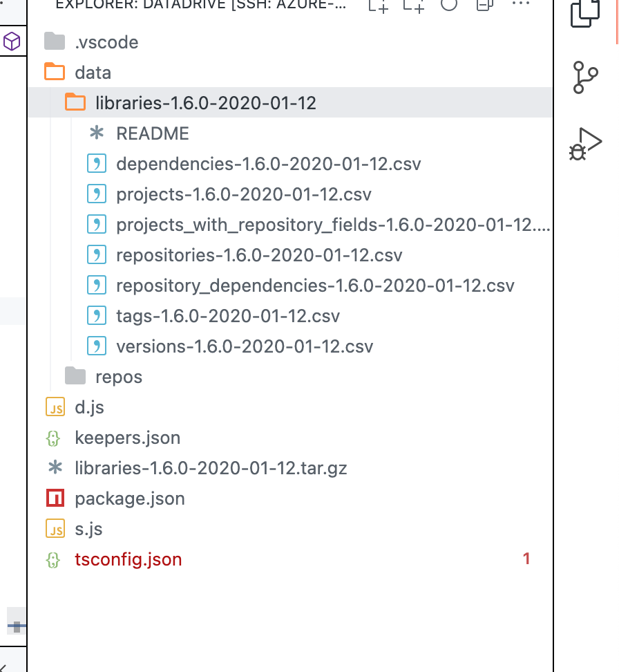Refresh the Explorer view

448,6
